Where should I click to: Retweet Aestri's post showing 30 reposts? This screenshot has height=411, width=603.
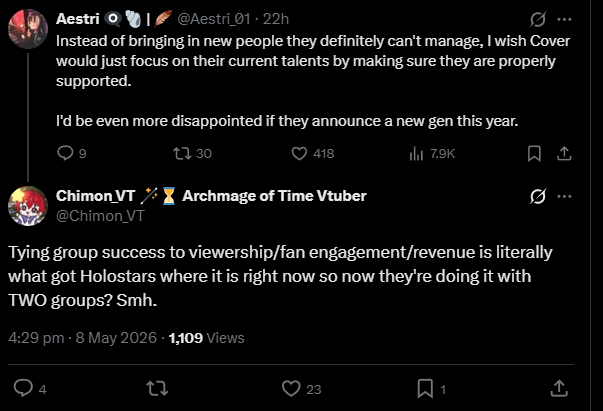pos(182,153)
